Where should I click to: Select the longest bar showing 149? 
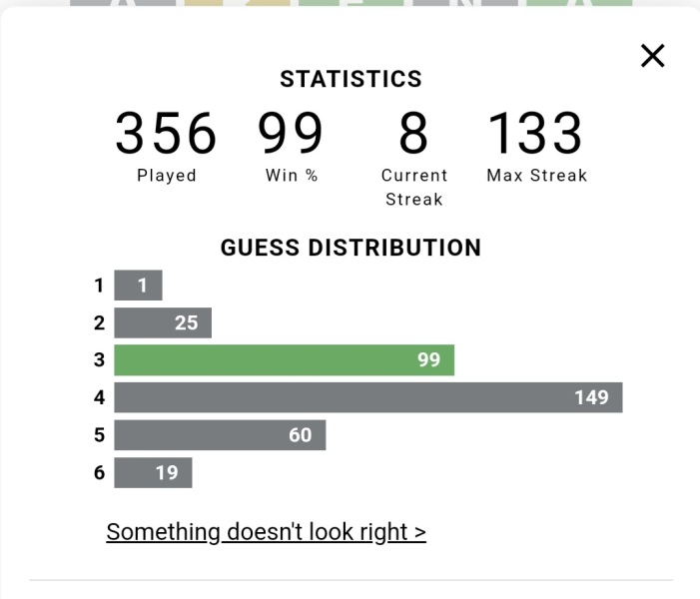tap(367, 397)
